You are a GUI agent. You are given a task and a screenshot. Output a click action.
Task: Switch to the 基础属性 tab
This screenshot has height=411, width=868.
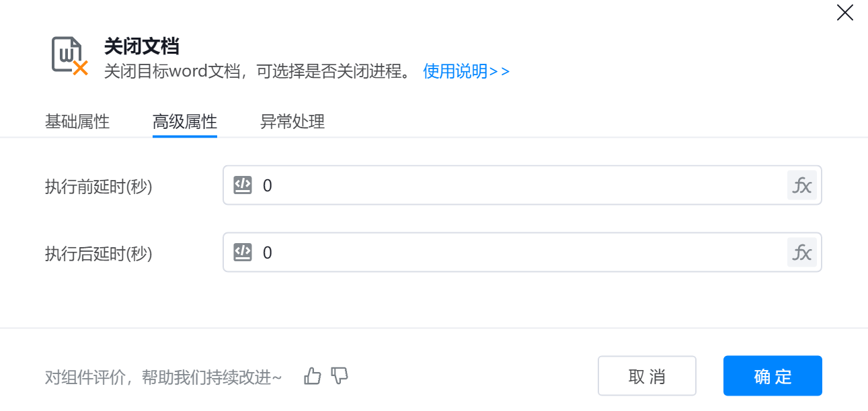click(x=77, y=122)
